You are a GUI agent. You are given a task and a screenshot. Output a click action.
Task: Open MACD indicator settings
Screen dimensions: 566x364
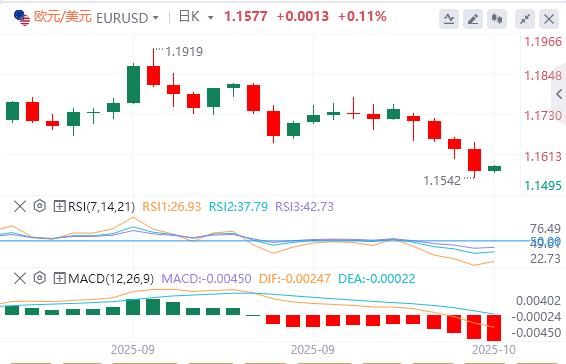(x=40, y=278)
